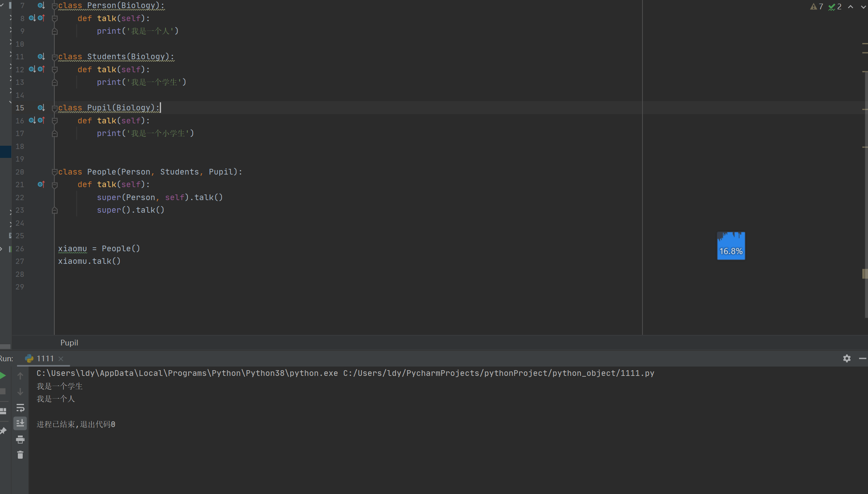Click the Print output icon
868x494 pixels.
(x=20, y=439)
